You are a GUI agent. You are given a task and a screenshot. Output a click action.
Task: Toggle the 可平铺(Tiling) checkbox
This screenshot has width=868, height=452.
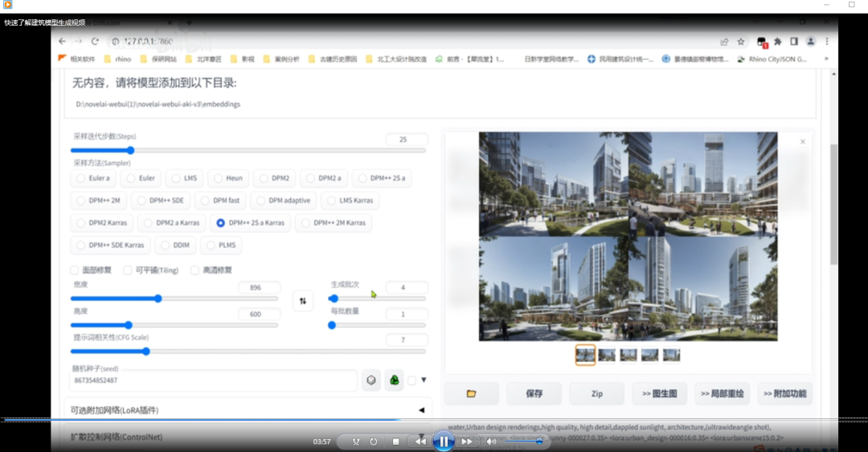click(x=128, y=271)
